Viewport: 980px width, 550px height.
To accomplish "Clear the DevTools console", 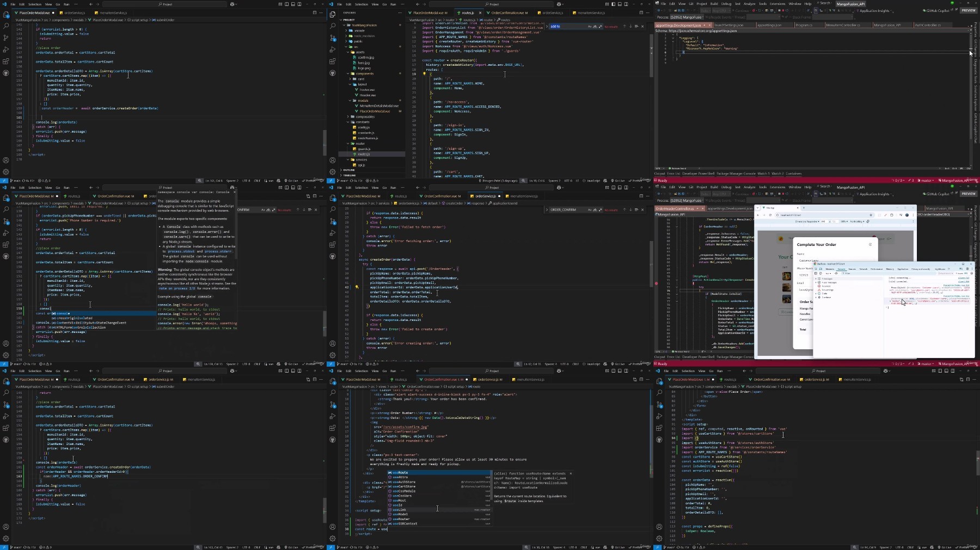I will (x=820, y=273).
